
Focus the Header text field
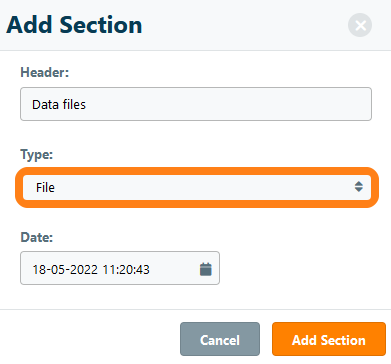pos(196,104)
